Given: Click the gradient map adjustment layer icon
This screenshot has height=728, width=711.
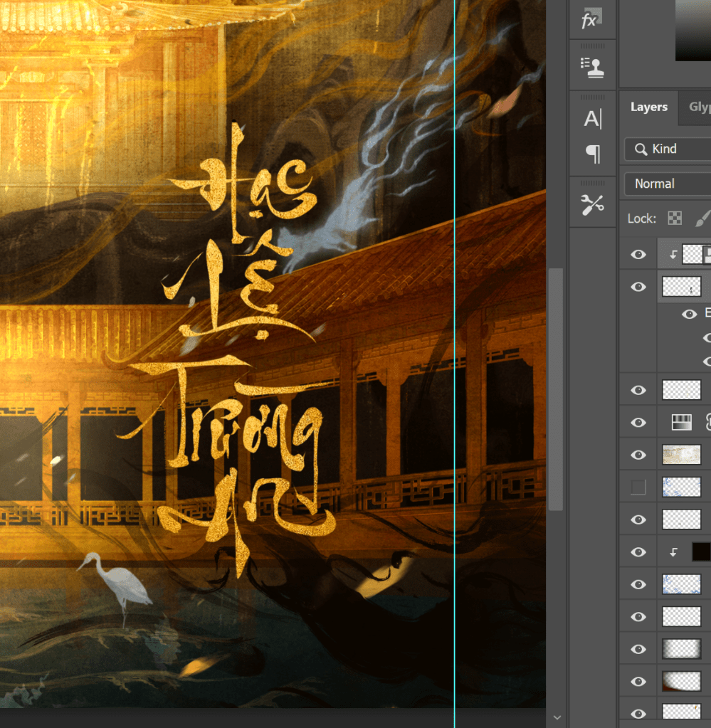Looking at the screenshot, I should point(681,423).
